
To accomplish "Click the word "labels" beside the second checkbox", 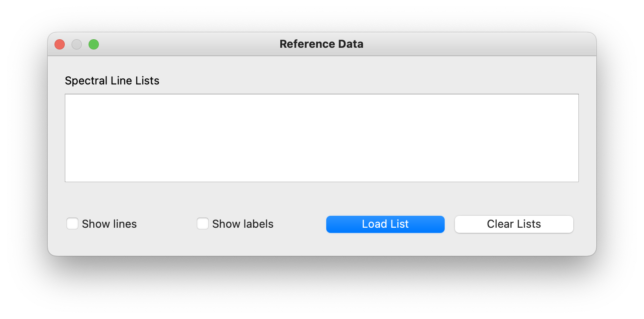I will click(258, 224).
